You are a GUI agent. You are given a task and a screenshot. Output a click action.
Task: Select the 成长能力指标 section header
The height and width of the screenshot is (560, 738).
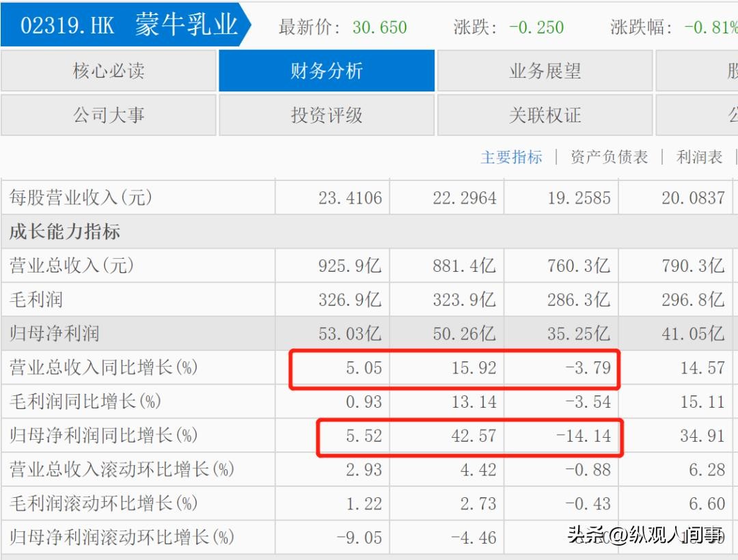(x=65, y=232)
